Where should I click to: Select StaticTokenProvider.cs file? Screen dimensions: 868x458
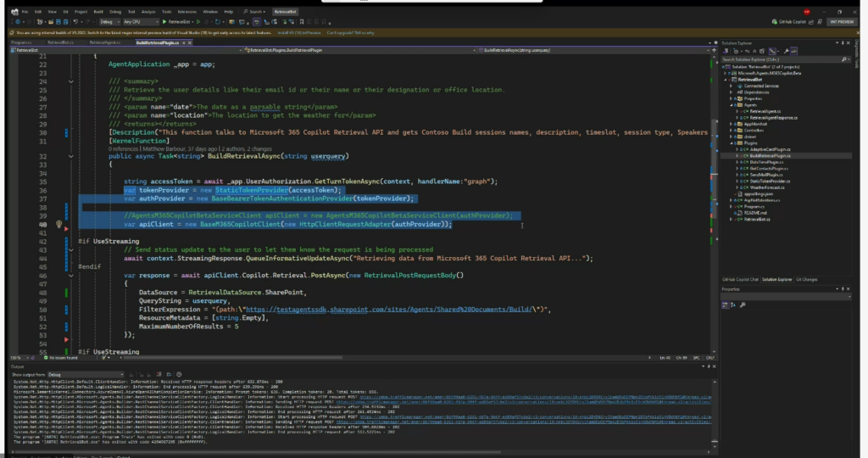tap(770, 182)
